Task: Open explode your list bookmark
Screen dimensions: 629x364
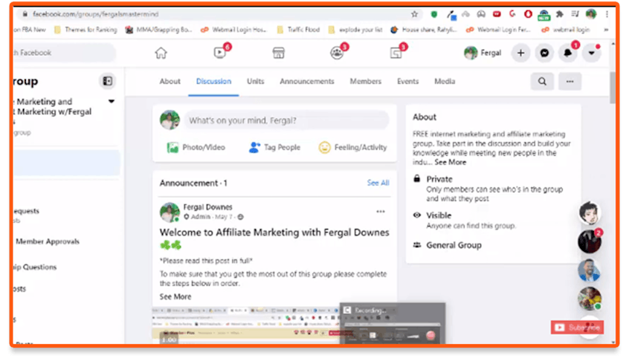Action: (x=355, y=30)
